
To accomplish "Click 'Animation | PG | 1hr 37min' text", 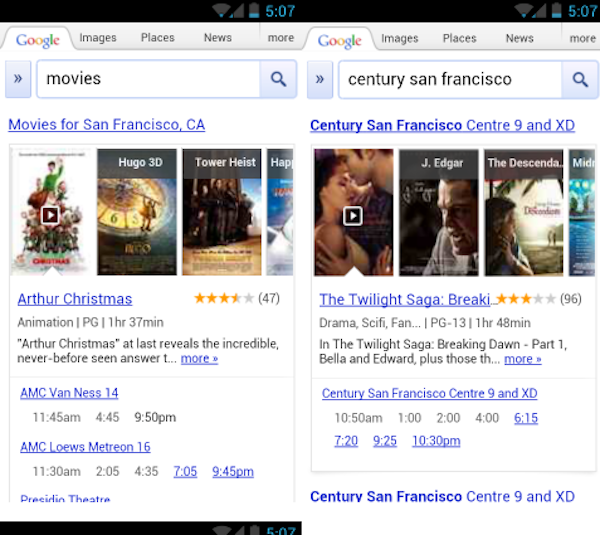I will coord(91,323).
